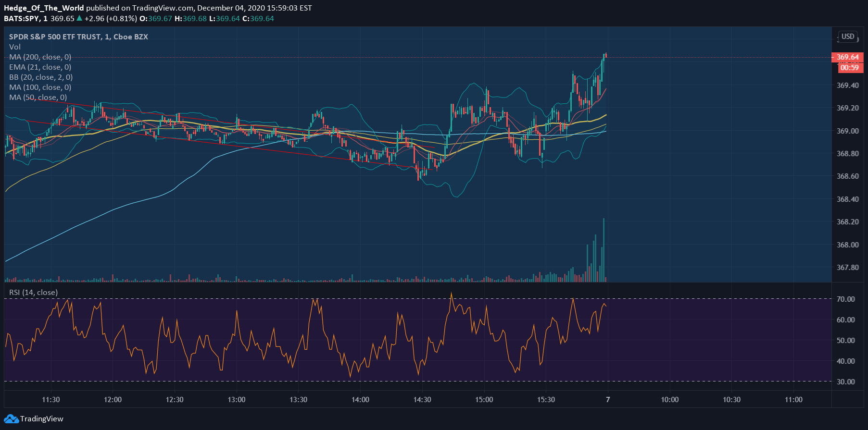This screenshot has height=430, width=868.
Task: Click the 369.40 price axis label
Action: point(848,85)
